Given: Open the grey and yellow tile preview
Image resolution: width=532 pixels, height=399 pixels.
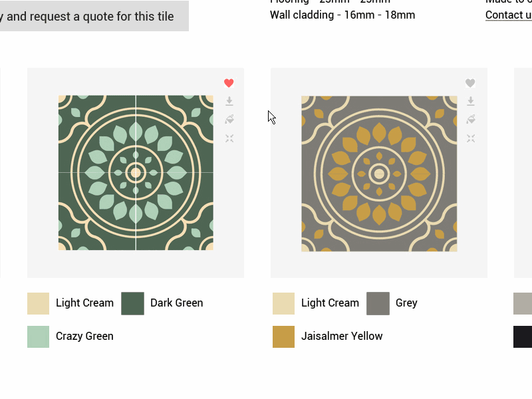Looking at the screenshot, I should (x=378, y=174).
